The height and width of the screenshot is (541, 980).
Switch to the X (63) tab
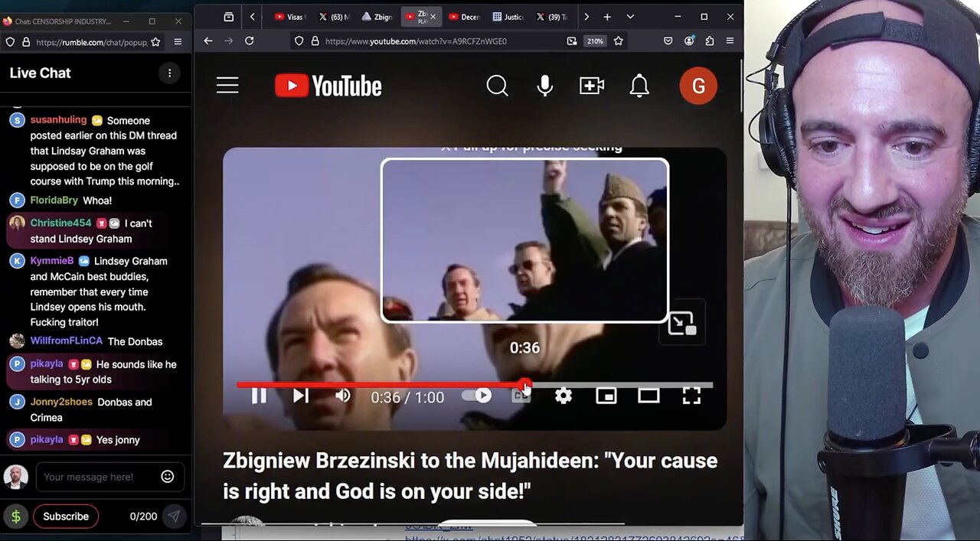pos(332,17)
